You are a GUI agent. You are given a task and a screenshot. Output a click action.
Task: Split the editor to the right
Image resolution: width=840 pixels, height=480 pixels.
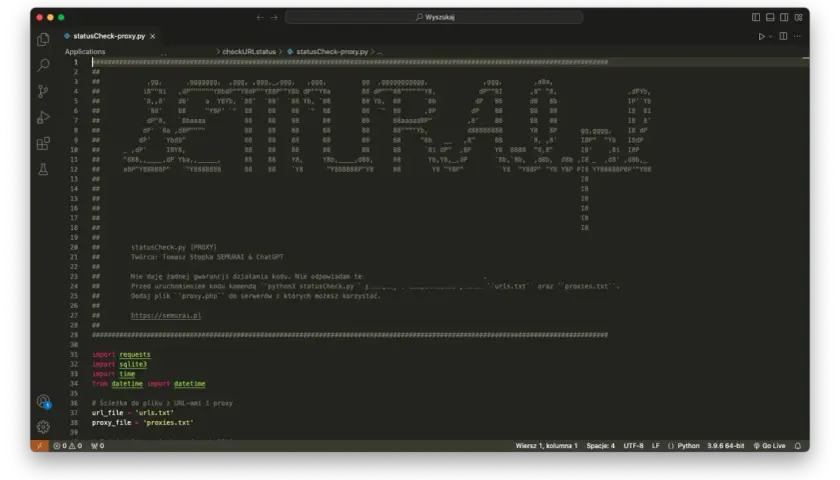pos(783,36)
